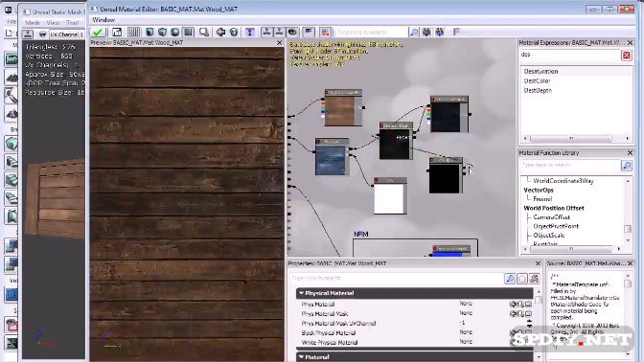Clear the expressions search with red X
The image size is (644, 362).
pos(627,55)
